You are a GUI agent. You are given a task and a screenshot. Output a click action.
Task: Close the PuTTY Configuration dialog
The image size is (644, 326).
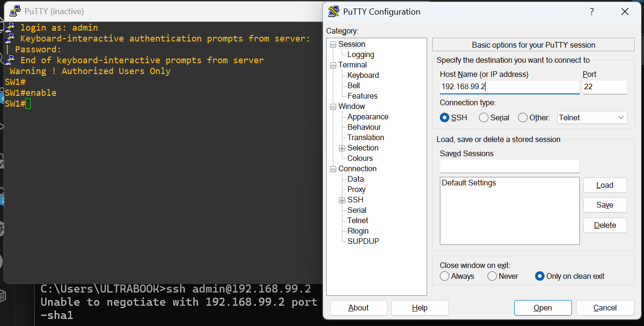tap(625, 12)
